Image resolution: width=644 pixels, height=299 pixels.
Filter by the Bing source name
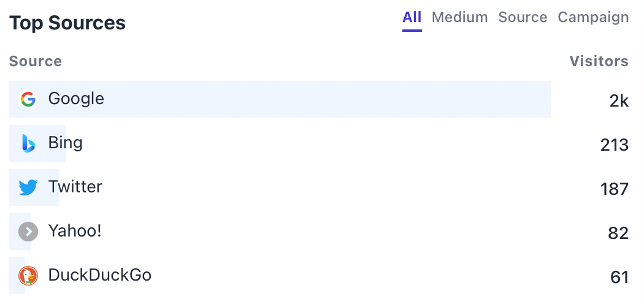coord(65,143)
